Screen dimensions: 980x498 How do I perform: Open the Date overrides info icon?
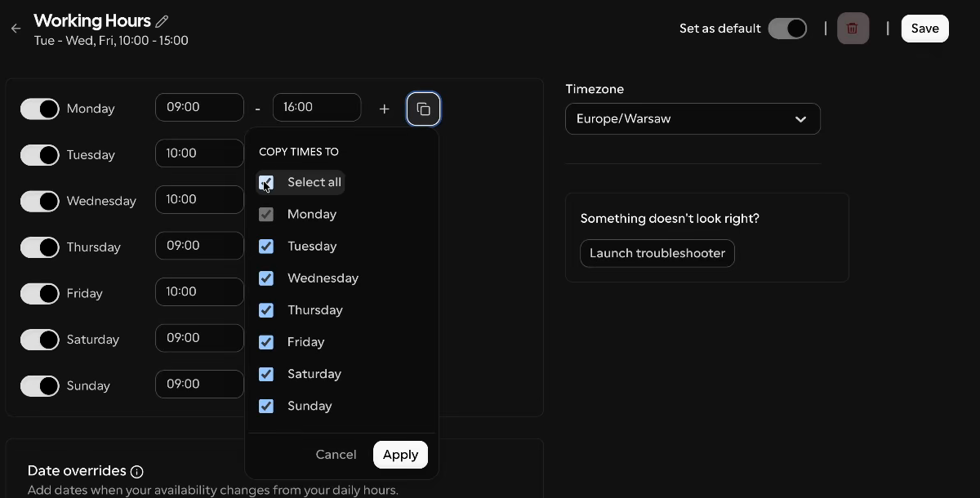[x=137, y=472]
